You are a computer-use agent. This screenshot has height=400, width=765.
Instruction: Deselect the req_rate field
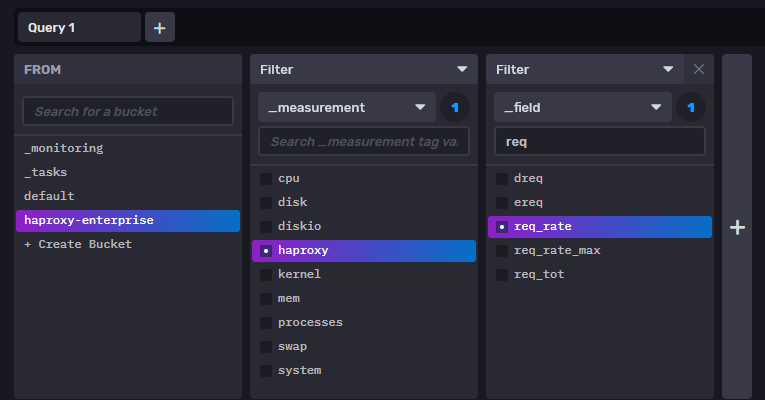502,227
